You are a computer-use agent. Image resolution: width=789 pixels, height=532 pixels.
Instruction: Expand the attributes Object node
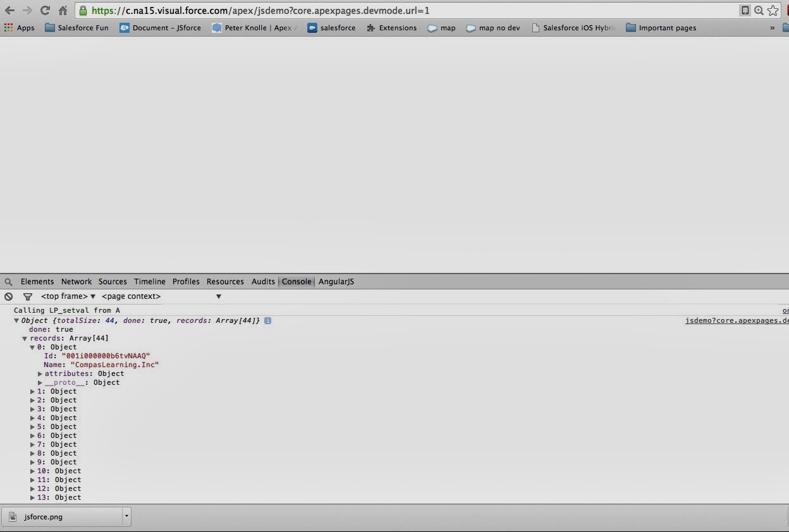tap(40, 374)
